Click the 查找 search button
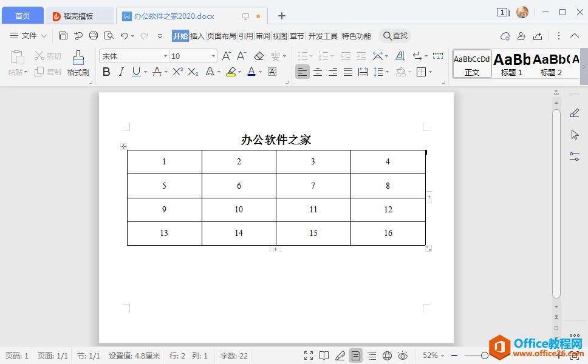Viewport: 588px width, 364px height. point(395,36)
